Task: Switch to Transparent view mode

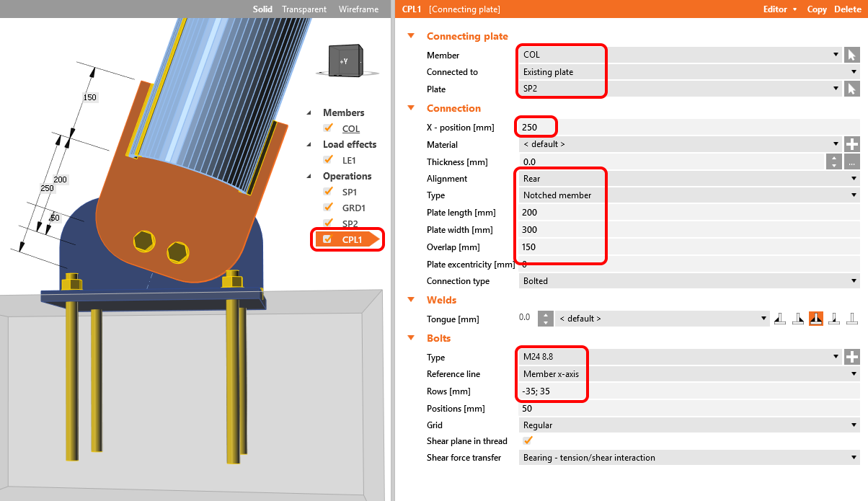Action: (x=304, y=9)
